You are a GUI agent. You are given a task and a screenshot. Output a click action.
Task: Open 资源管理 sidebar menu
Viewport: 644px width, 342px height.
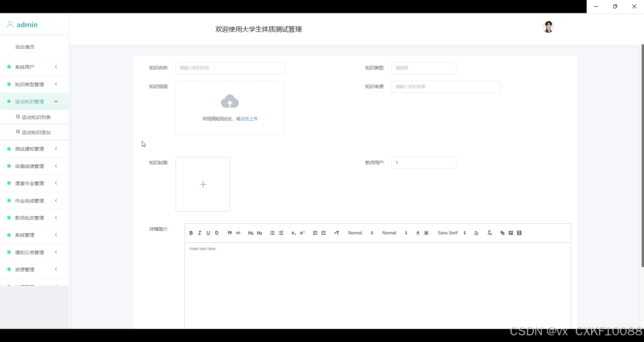(x=34, y=270)
